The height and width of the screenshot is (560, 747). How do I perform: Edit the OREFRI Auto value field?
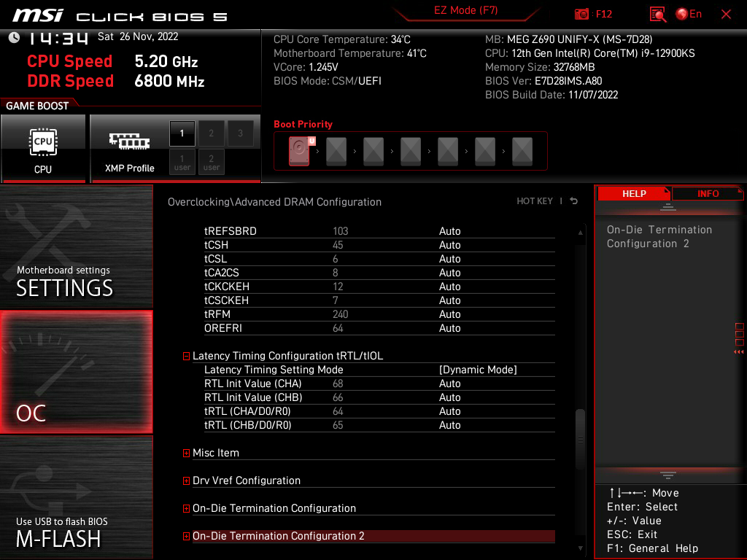coord(449,328)
